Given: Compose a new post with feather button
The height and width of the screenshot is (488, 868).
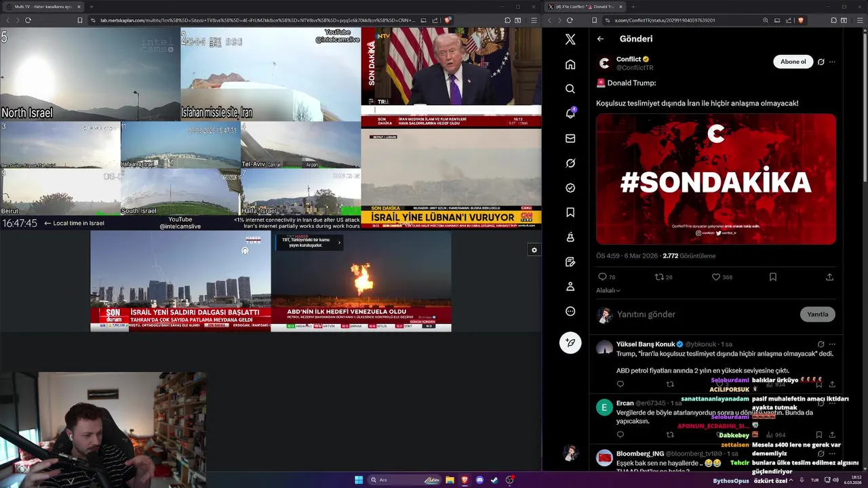Looking at the screenshot, I should pyautogui.click(x=570, y=343).
